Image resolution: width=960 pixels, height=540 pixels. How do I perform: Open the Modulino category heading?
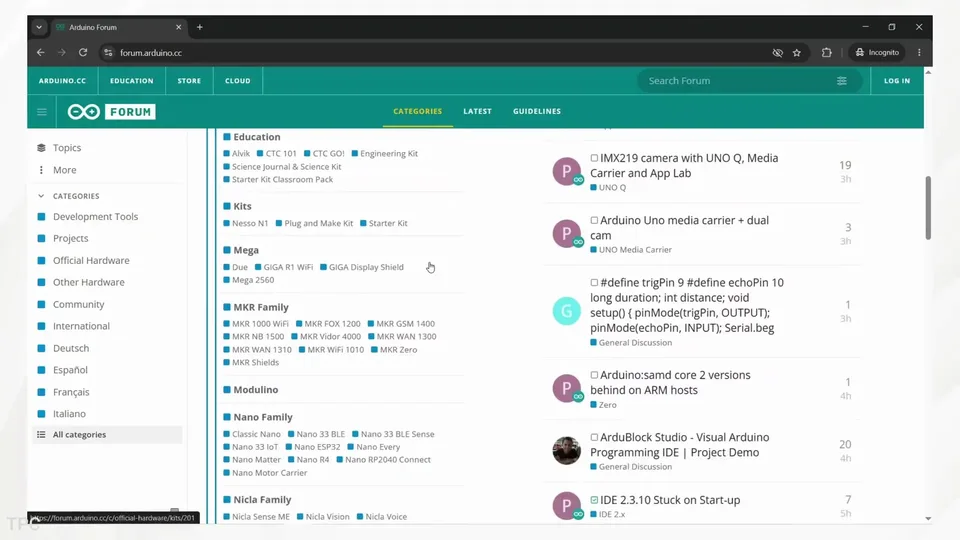[251, 390]
